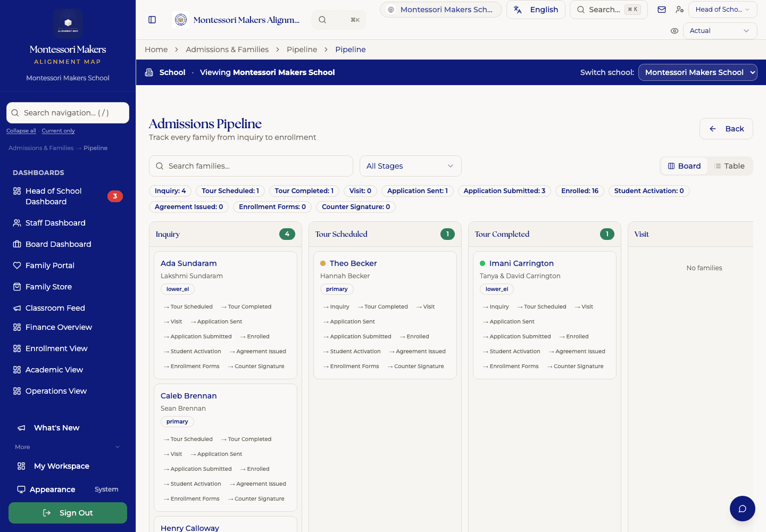Click the Family Store bag icon

(17, 287)
